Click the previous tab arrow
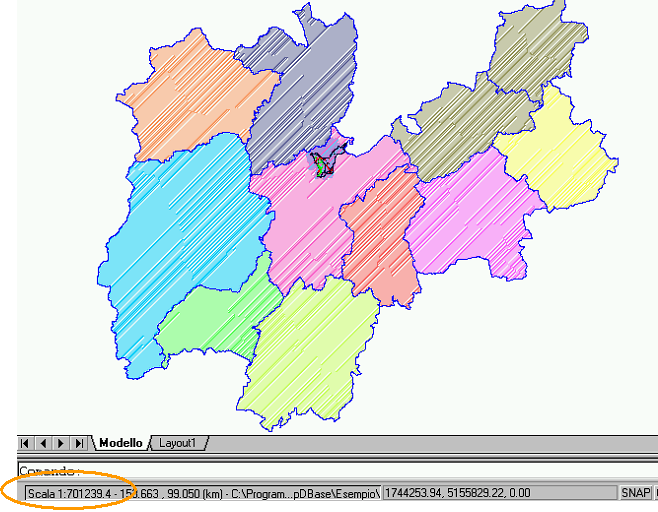Viewport: 658px width, 512px height. [43, 443]
